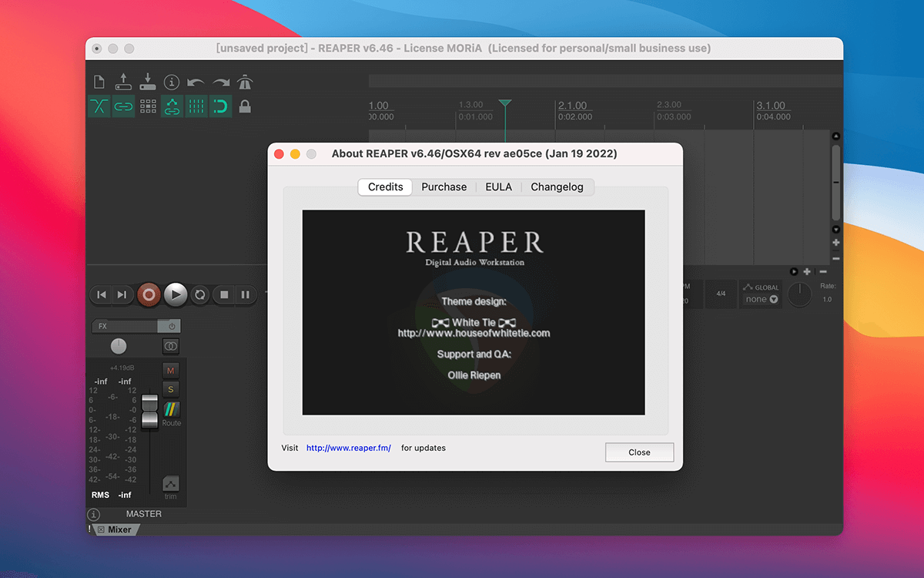Open a project using the upload arrow icon

pyautogui.click(x=123, y=82)
